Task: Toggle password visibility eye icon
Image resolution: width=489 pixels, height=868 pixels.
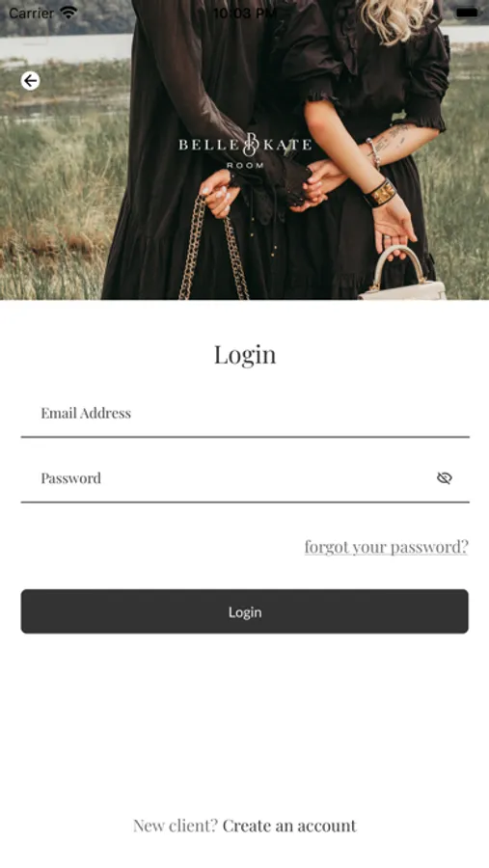Action: [x=444, y=477]
